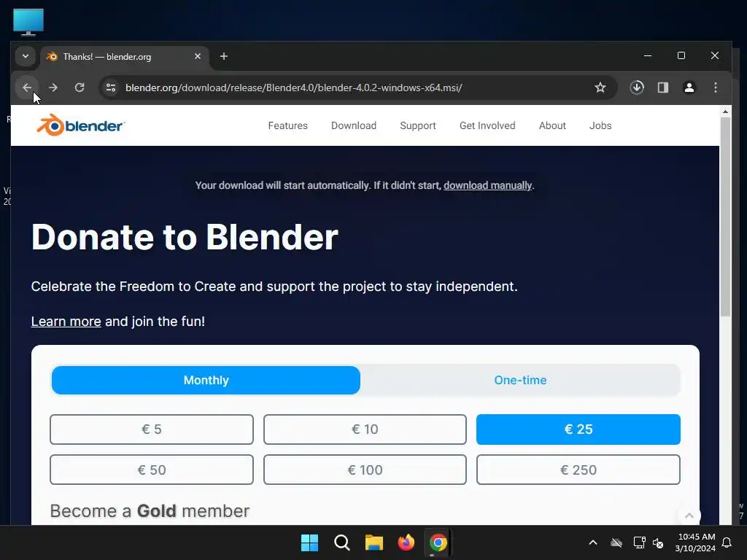Click the browser forward arrow

[53, 87]
